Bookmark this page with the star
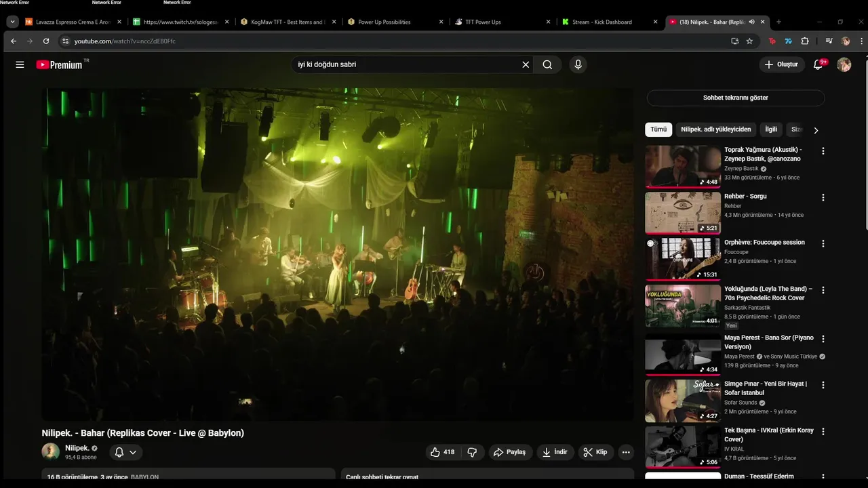 coord(749,41)
